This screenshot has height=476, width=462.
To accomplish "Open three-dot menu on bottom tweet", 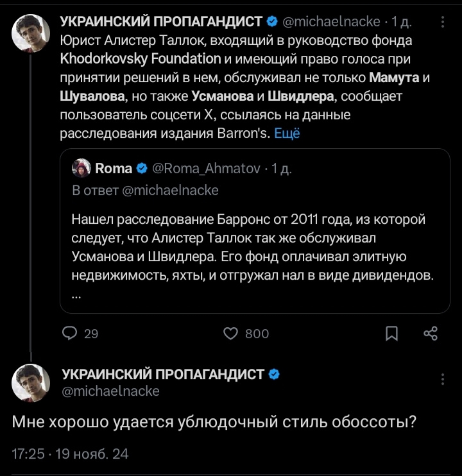I will point(443,379).
